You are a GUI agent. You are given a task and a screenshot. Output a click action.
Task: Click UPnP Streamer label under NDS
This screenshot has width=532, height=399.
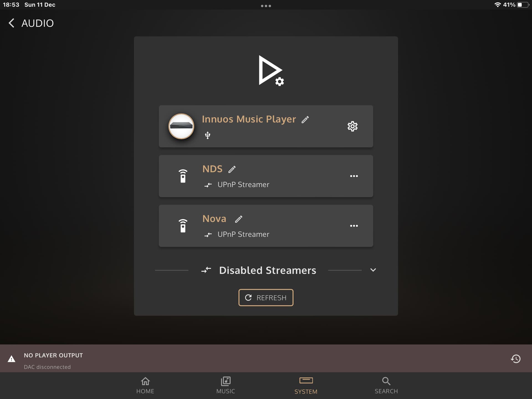point(243,185)
